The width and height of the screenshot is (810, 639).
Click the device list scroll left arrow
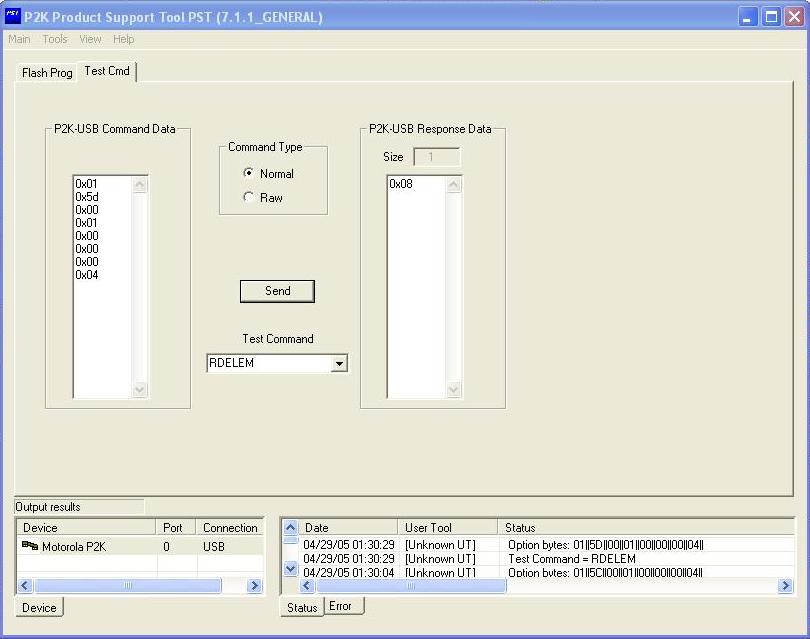click(x=25, y=585)
